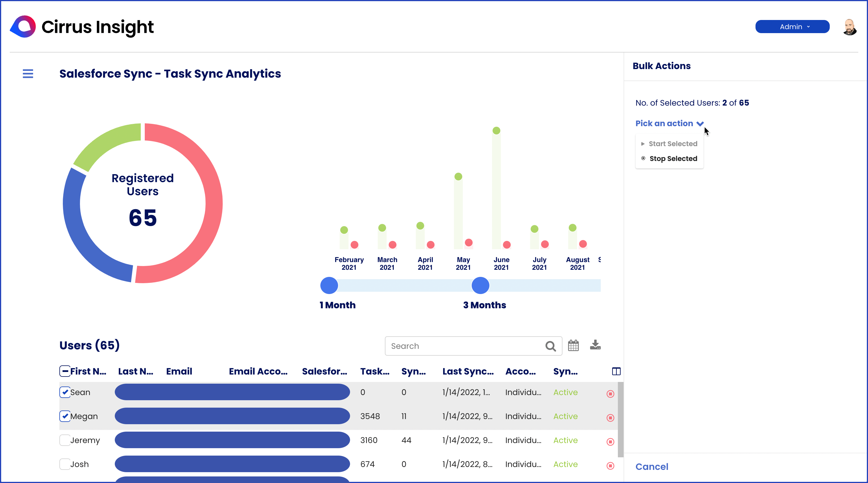Viewport: 868px width, 483px height.
Task: Click the March 2021 green data point
Action: [x=382, y=228]
